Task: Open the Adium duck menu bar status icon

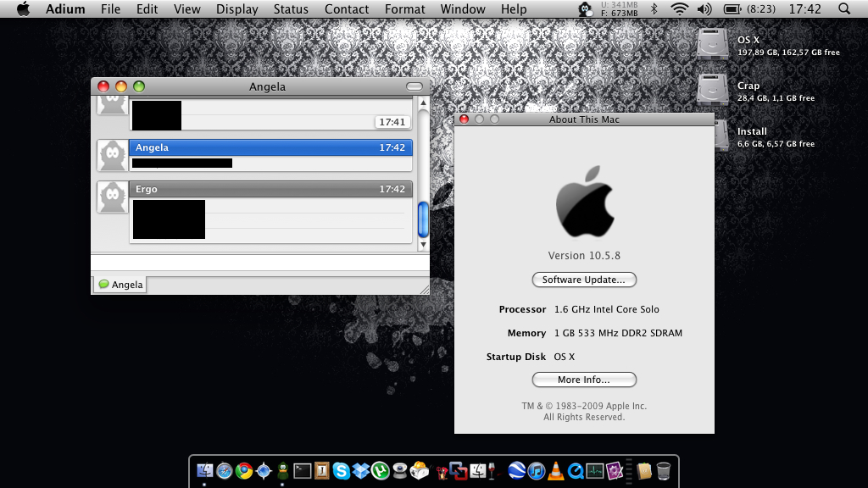Action: tap(585, 8)
